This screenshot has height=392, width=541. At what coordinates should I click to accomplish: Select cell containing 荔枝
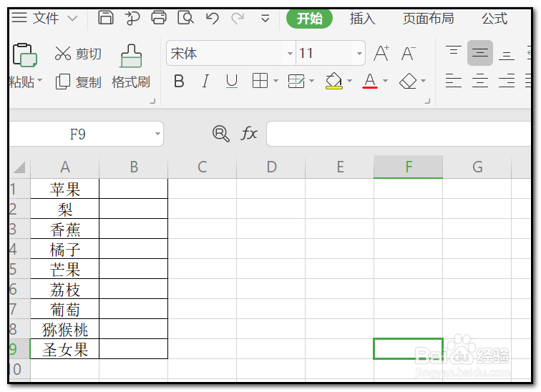click(x=65, y=289)
